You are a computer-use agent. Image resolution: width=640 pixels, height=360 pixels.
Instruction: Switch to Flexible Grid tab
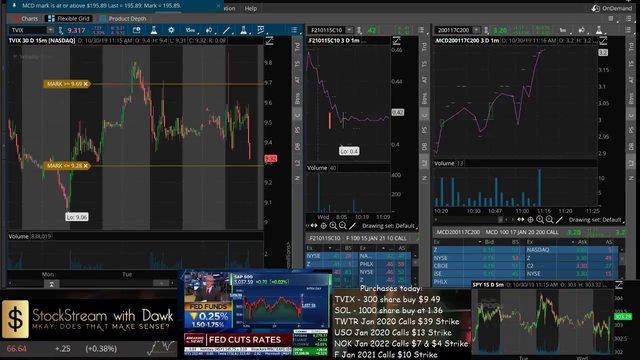coord(69,18)
